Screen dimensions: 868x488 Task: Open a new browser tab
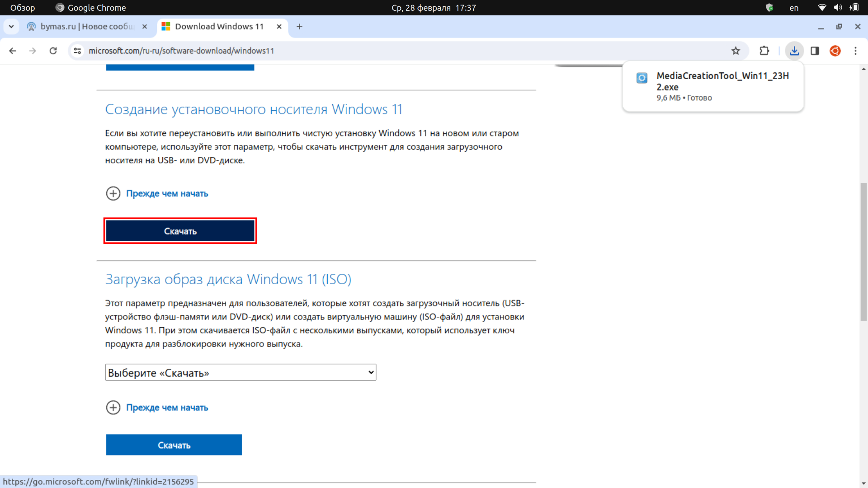pos(299,27)
